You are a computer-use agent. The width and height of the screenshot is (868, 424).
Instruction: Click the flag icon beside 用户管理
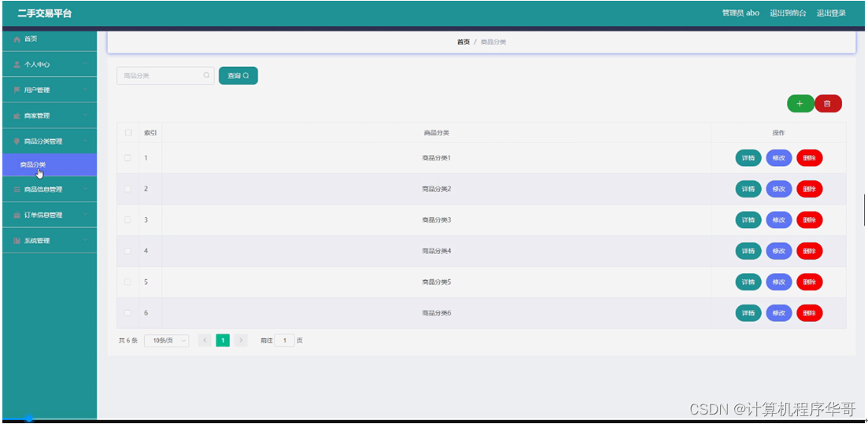coord(17,90)
